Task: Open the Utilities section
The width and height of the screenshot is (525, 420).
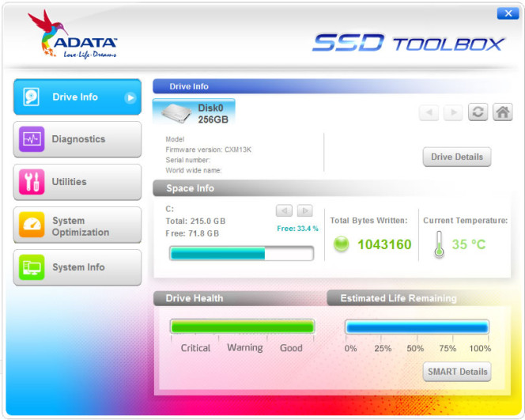Action: [77, 182]
